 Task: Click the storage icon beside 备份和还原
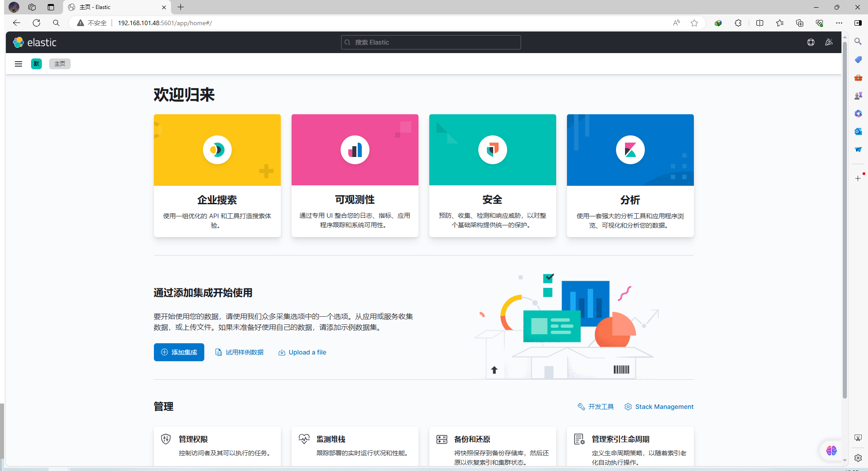tap(442, 439)
